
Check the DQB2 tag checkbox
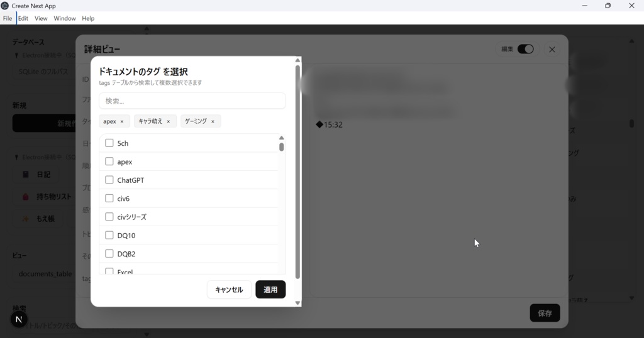click(x=109, y=254)
